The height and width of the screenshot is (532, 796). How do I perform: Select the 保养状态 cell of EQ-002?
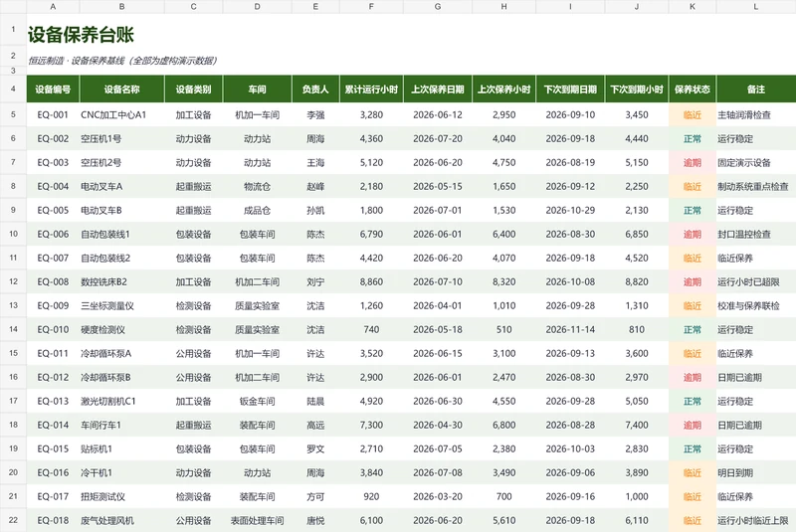coord(693,138)
